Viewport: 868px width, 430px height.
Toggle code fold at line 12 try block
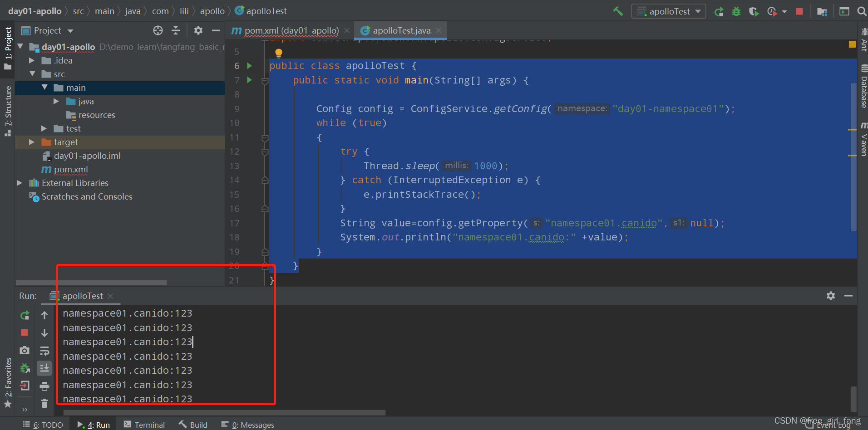265,152
